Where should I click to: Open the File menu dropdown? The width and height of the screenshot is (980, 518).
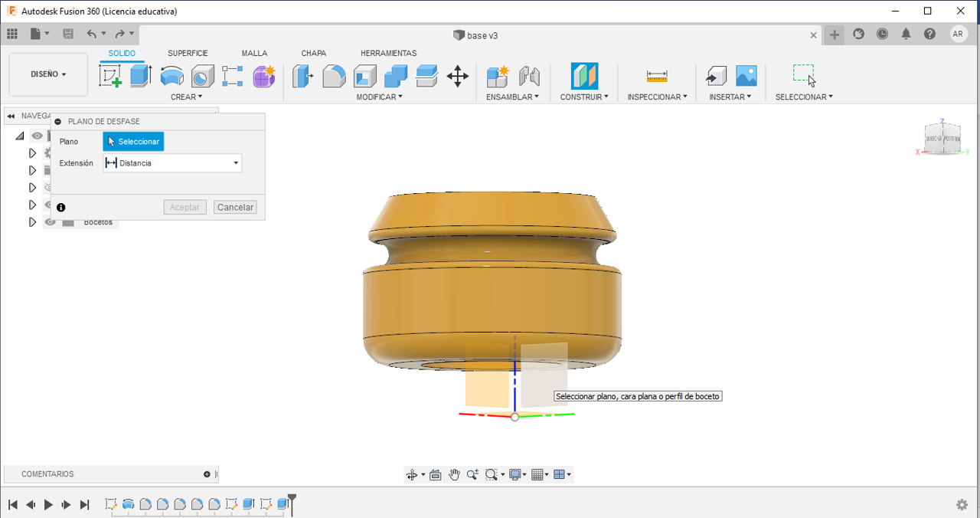pos(40,34)
